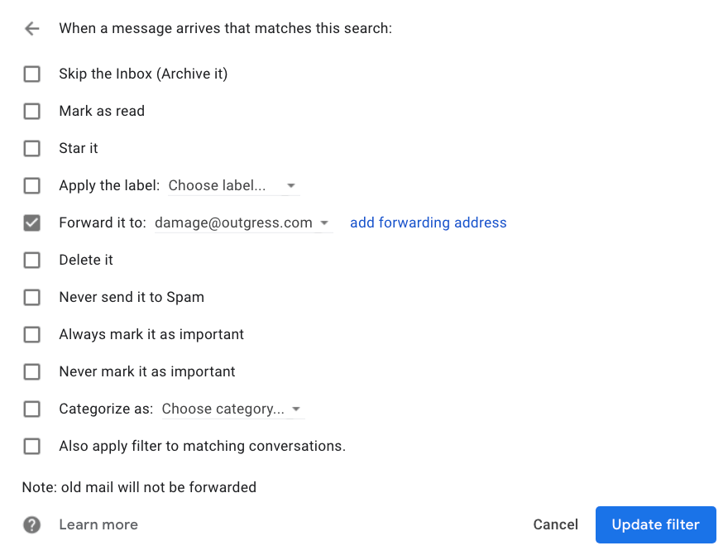728x560 pixels.
Task: Enable the Mark as read checkbox
Action: (32, 111)
